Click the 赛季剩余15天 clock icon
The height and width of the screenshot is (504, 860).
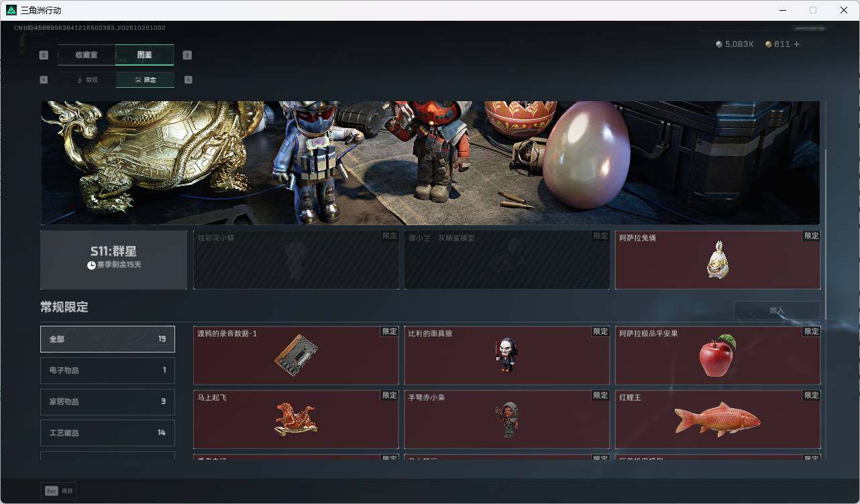pos(91,265)
